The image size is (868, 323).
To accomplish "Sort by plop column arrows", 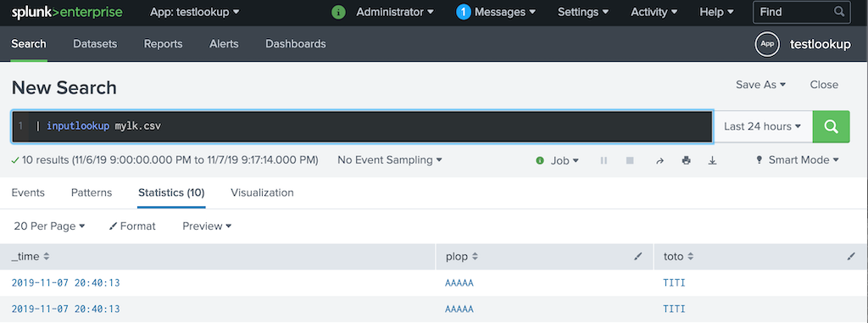I will [x=475, y=257].
